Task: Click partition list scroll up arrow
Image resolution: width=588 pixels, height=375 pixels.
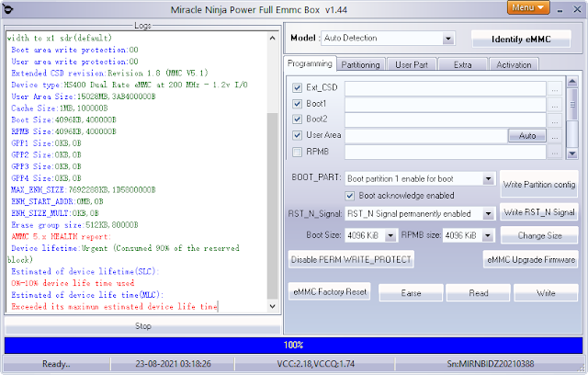Action: pos(571,82)
